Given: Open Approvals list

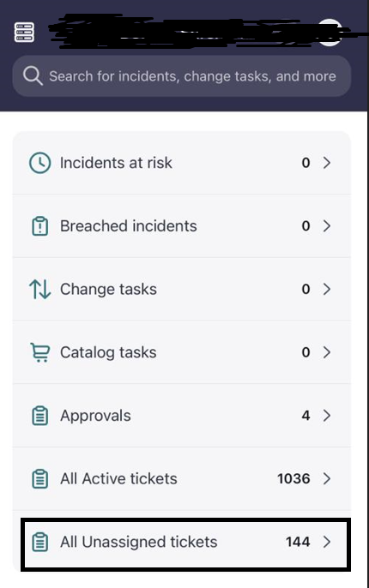Looking at the screenshot, I should coord(182,416).
